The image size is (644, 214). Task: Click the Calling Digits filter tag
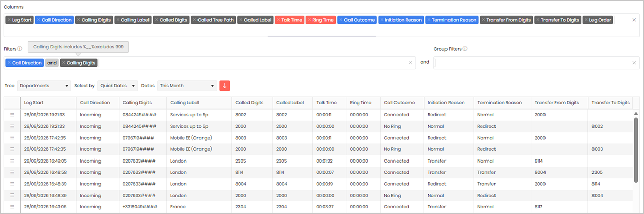(79, 63)
